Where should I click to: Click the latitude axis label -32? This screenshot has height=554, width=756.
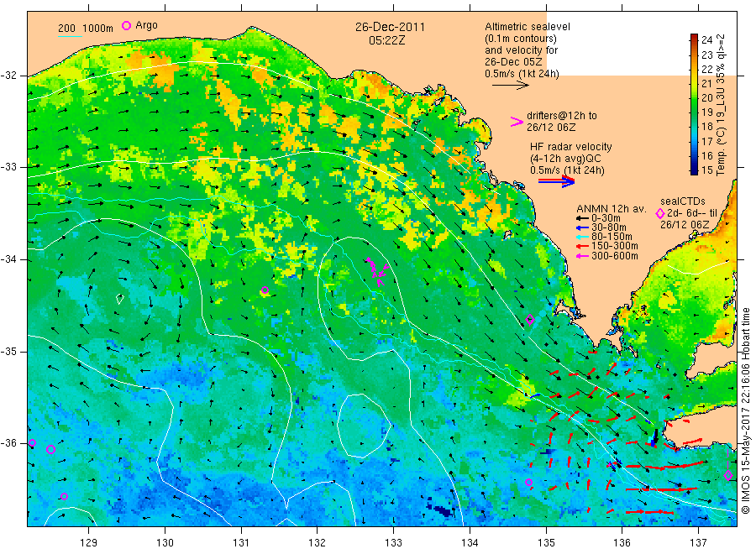8,76
